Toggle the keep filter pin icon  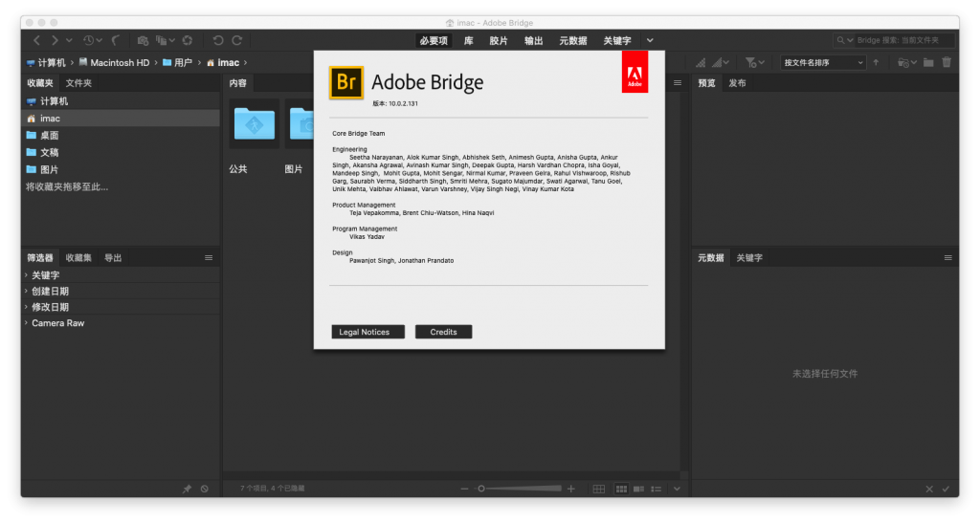(x=187, y=489)
